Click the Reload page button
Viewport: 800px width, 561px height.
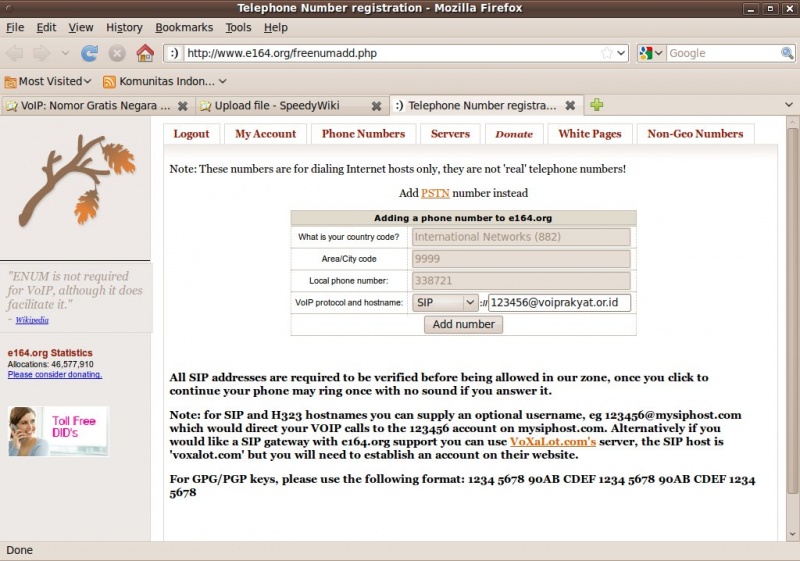pyautogui.click(x=89, y=53)
